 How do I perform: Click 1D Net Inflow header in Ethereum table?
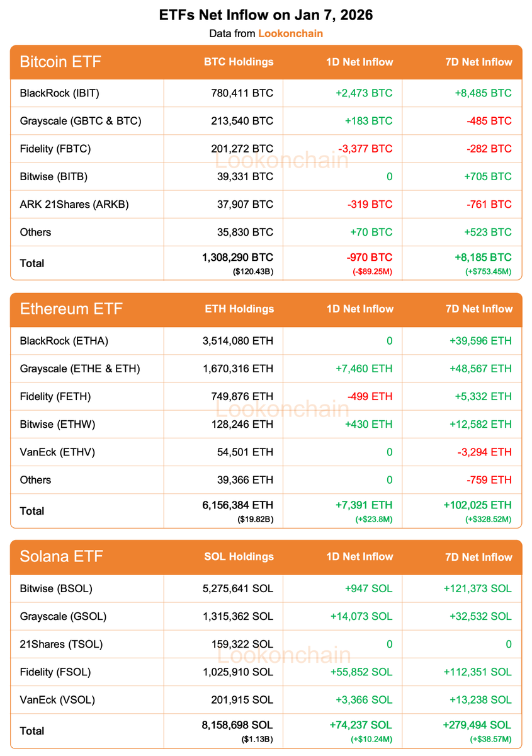pyautogui.click(x=360, y=309)
